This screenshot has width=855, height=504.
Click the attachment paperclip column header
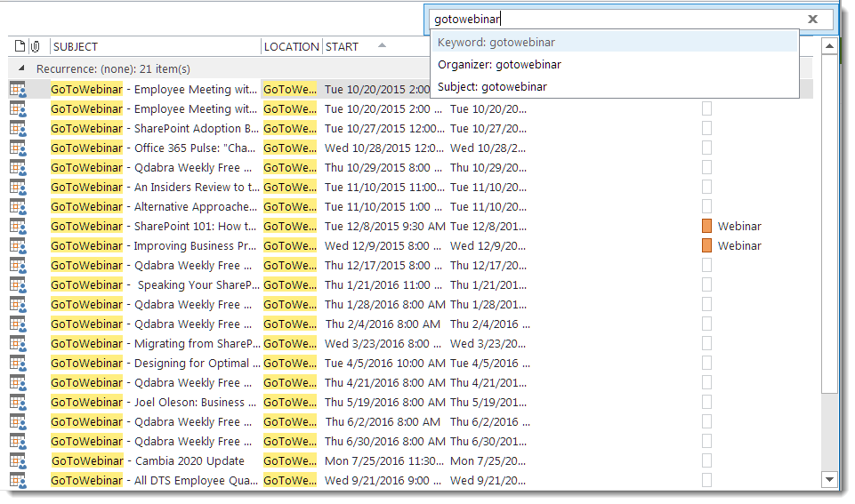(x=36, y=46)
